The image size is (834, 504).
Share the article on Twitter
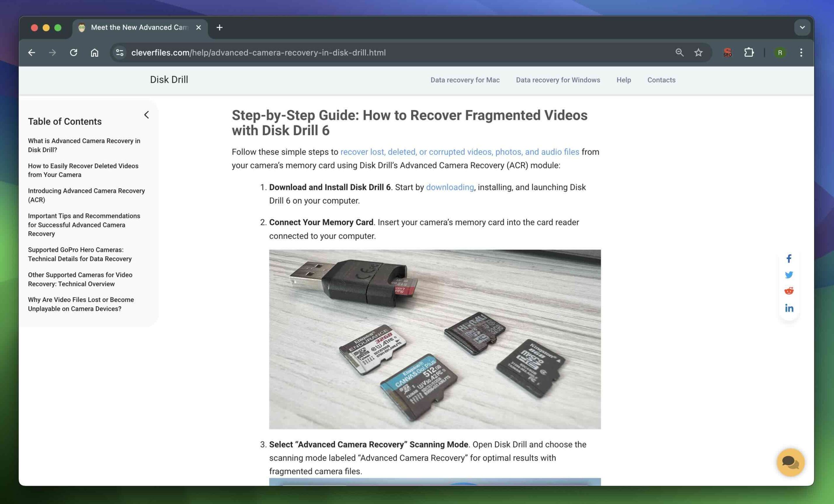(789, 275)
